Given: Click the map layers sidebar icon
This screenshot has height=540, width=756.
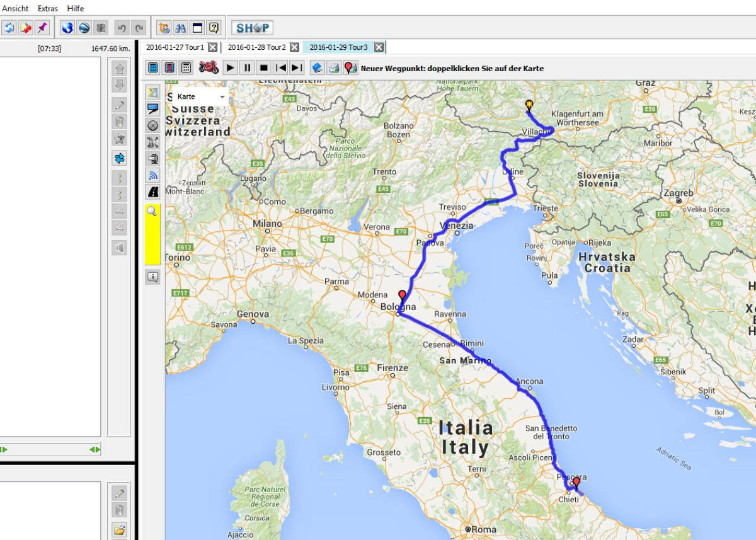Looking at the screenshot, I should [152, 93].
